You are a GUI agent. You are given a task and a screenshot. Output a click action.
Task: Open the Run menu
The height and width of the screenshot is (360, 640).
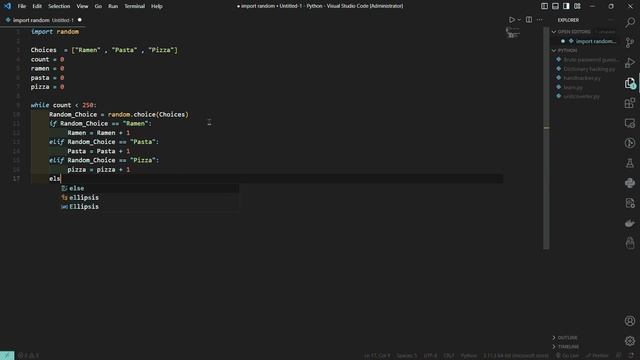(x=113, y=6)
